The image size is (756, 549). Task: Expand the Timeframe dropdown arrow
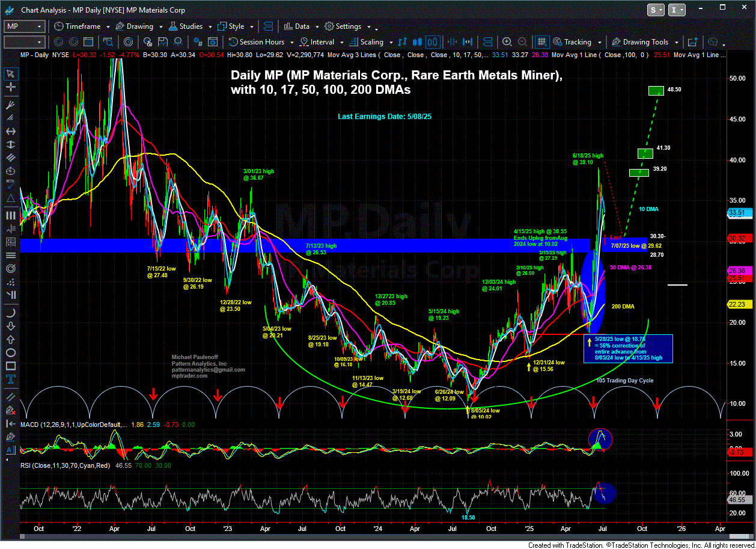(107, 28)
